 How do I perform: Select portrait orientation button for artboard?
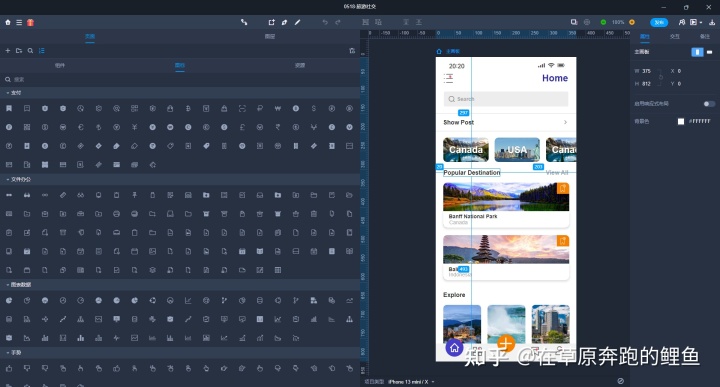coord(697,52)
